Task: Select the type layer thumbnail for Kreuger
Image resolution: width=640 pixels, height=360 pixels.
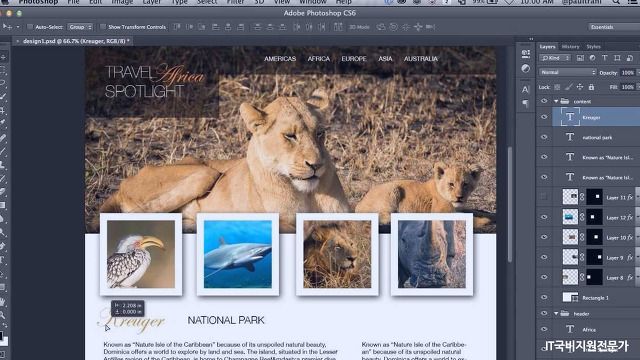Action: point(570,117)
